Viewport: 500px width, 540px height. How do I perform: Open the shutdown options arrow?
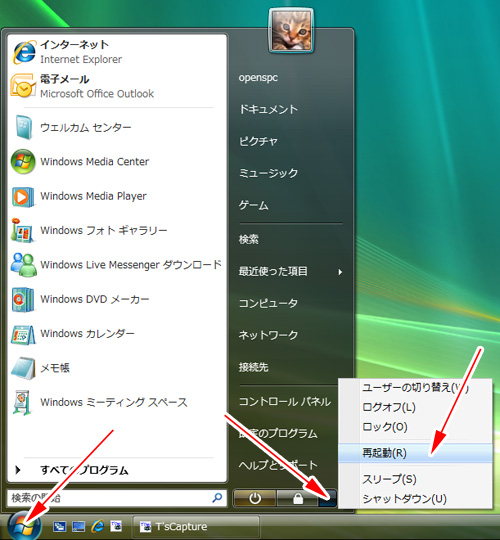328,498
